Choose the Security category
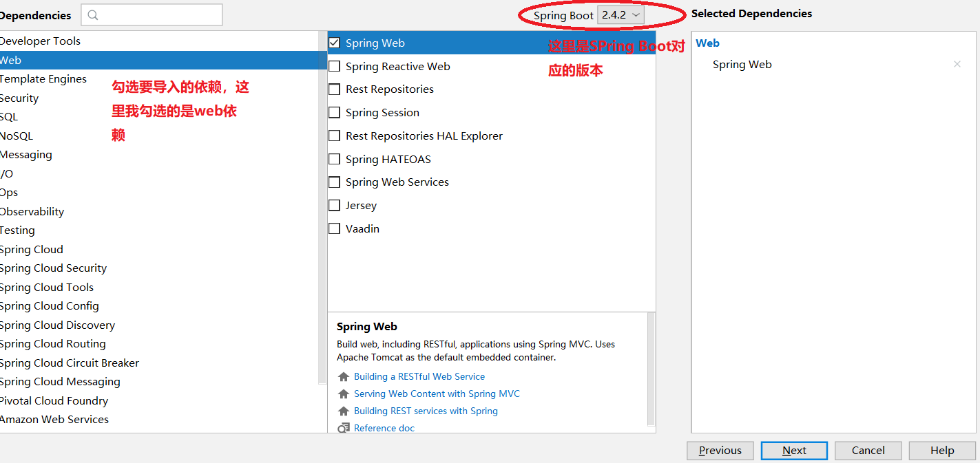Screen dimensions: 980x463 [x=159, y=98]
